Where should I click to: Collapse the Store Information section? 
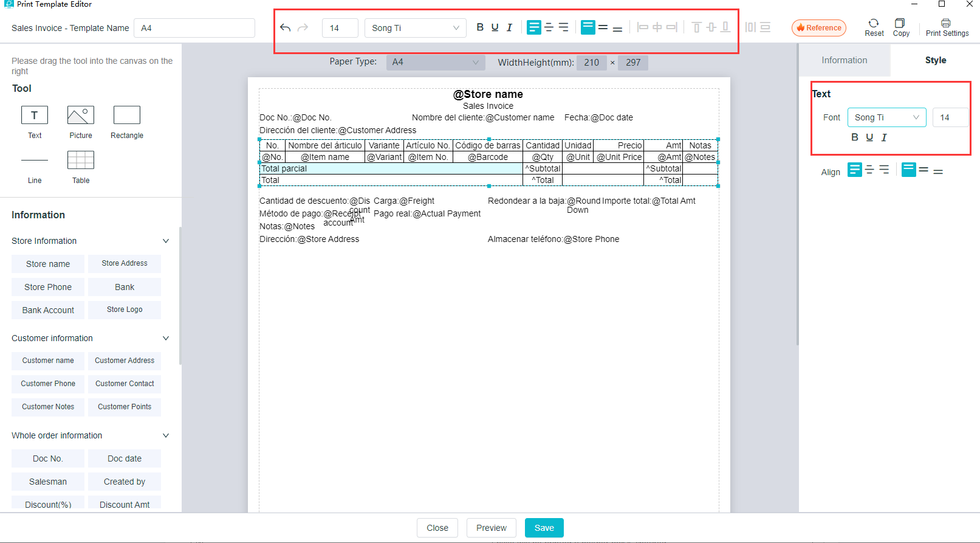pos(166,241)
